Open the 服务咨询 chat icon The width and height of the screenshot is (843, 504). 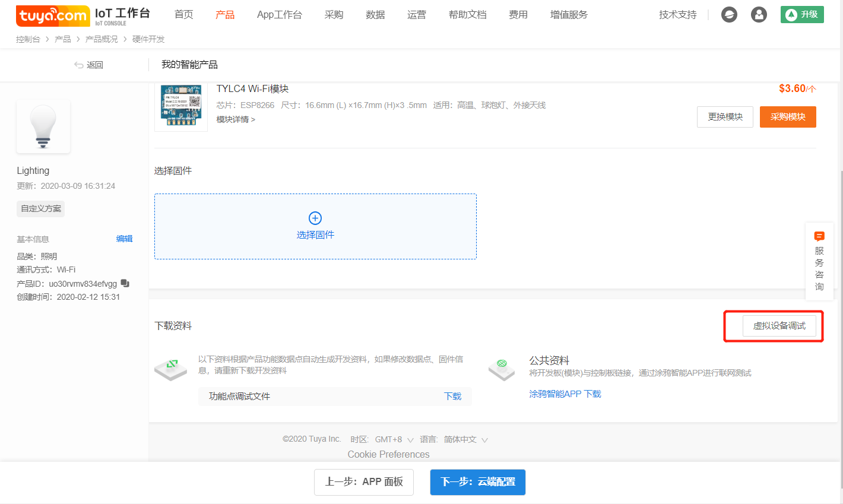click(x=819, y=236)
